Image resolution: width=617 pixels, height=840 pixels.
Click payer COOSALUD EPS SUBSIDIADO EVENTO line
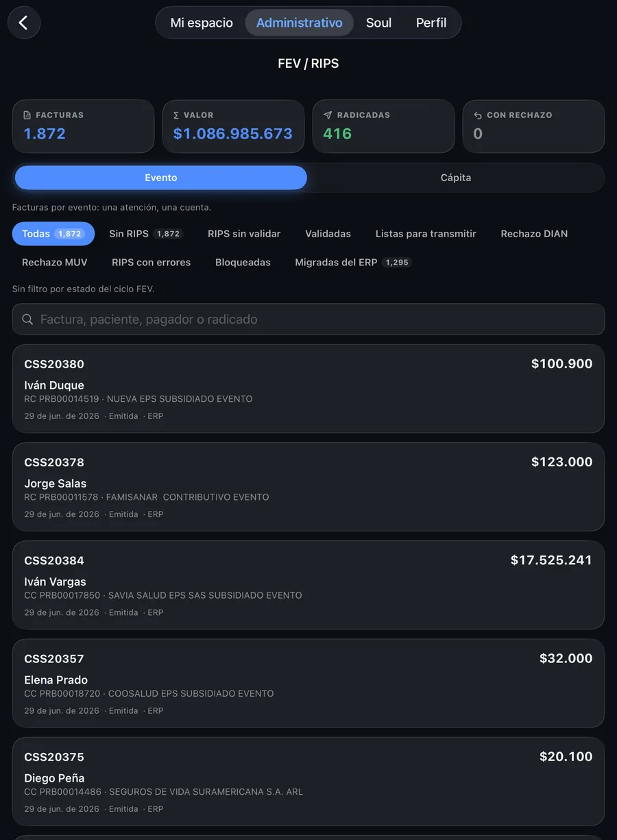pyautogui.click(x=149, y=693)
